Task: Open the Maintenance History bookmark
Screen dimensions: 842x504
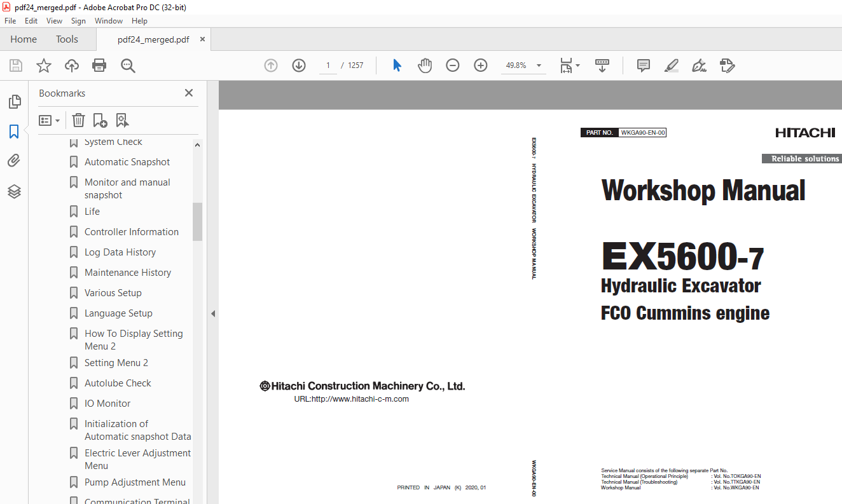Action: pos(128,273)
